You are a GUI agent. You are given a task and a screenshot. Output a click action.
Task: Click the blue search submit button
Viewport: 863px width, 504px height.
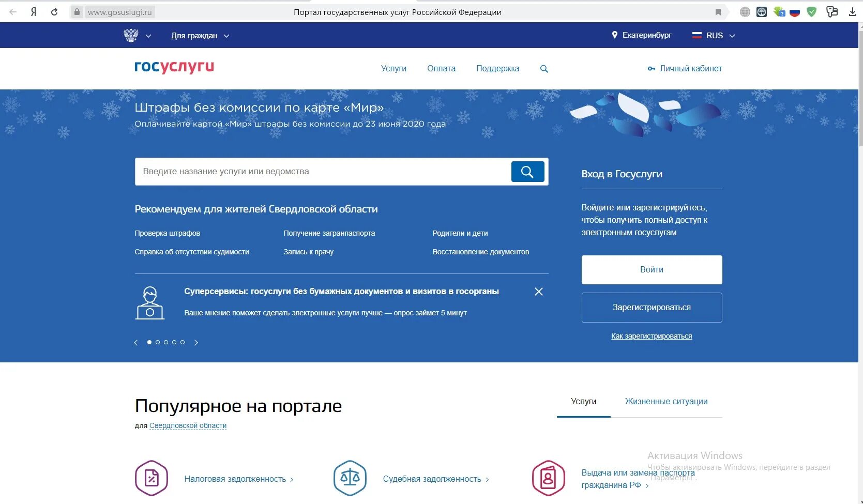(x=527, y=172)
